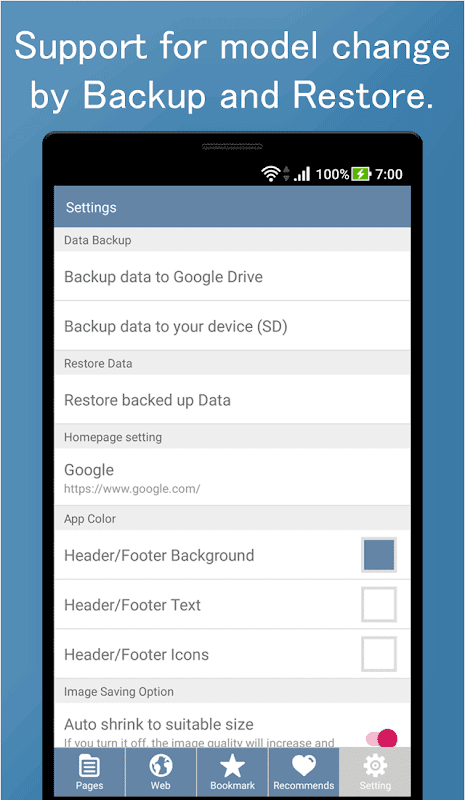Tap the Wi-Fi status icon

coord(270,174)
